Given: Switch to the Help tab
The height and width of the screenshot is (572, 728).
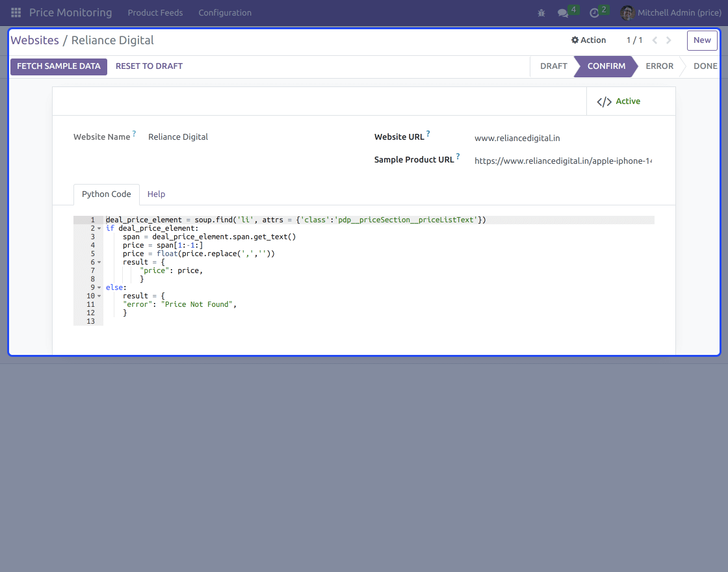Looking at the screenshot, I should [156, 194].
